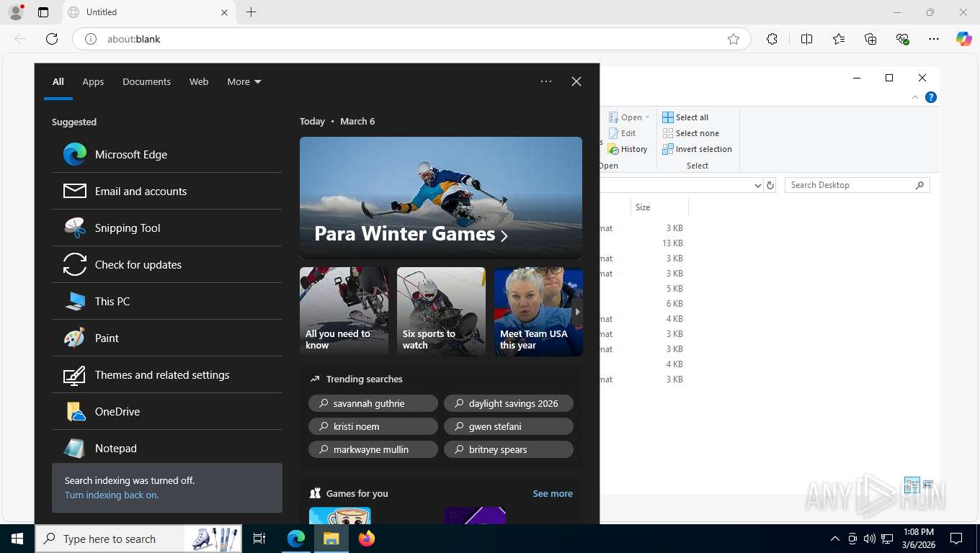Select the Documents search tab

pos(146,81)
